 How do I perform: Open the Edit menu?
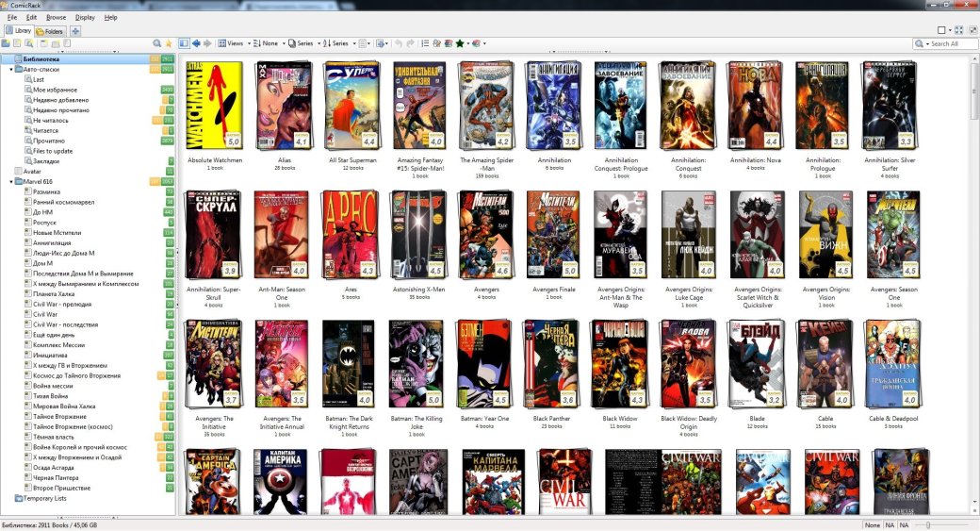(31, 18)
